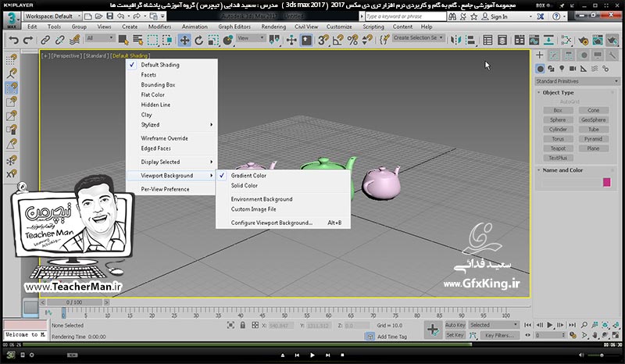Screen dimensions: 625x364
Task: Select the Lights category bulb icon
Action: tap(562, 69)
